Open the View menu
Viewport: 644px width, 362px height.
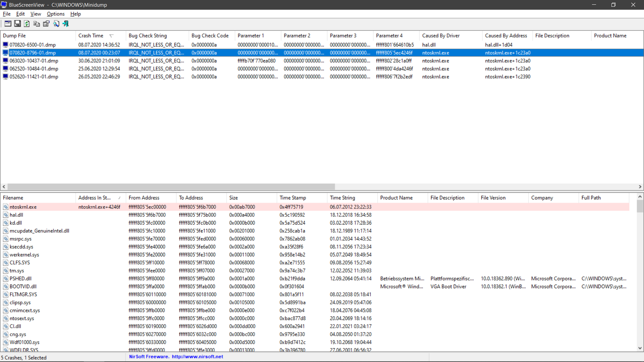[x=36, y=14]
